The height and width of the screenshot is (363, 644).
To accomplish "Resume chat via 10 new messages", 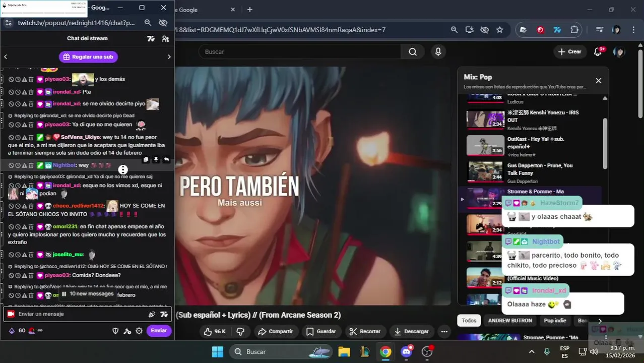I will click(x=88, y=294).
